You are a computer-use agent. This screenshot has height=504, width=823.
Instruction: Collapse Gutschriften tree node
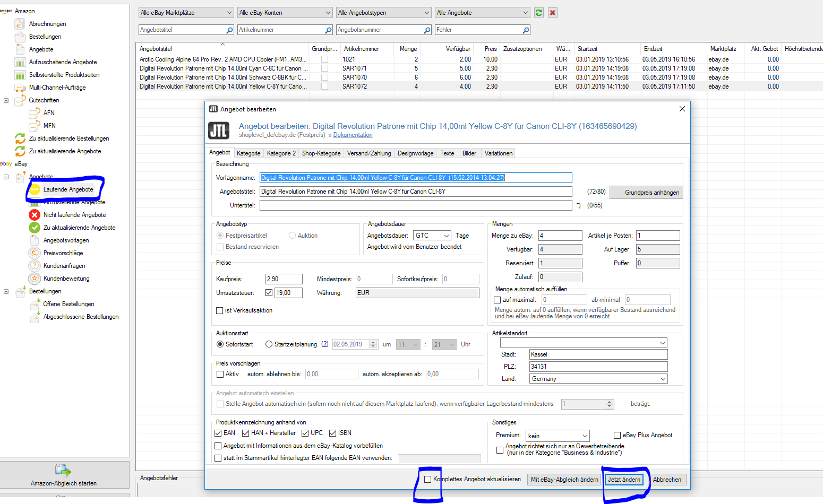[x=6, y=100]
